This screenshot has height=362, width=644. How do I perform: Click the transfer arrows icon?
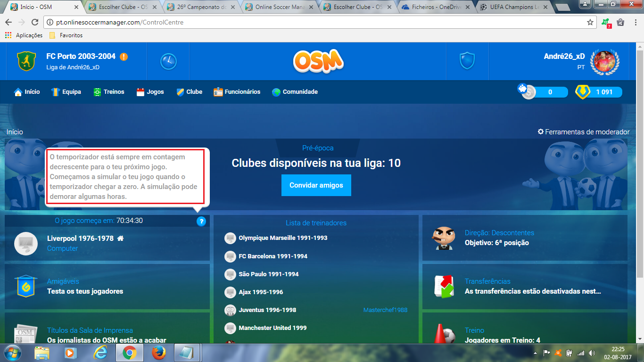[x=444, y=287]
